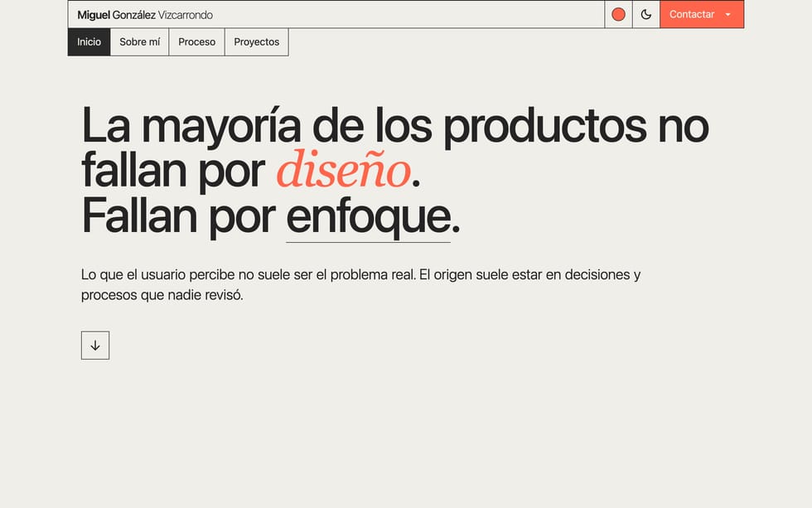The image size is (812, 508).
Task: Click the down-arrow scroll button
Action: click(95, 346)
